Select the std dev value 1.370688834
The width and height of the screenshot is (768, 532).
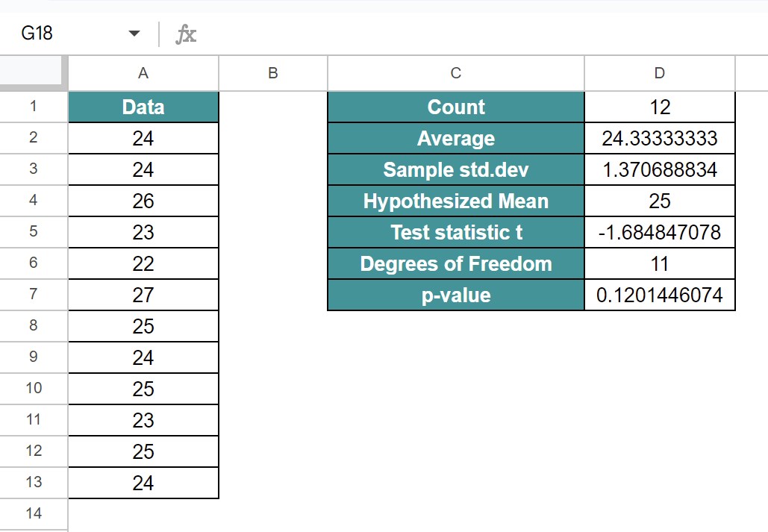[660, 169]
